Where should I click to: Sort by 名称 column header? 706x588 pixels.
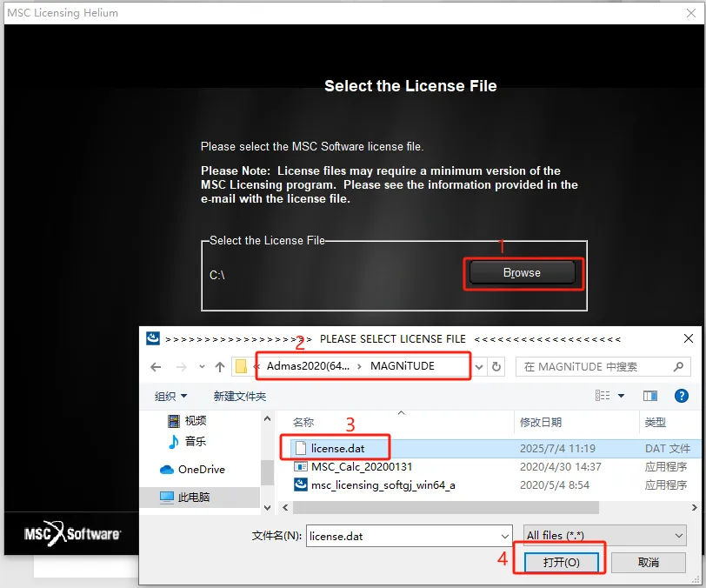coord(303,422)
